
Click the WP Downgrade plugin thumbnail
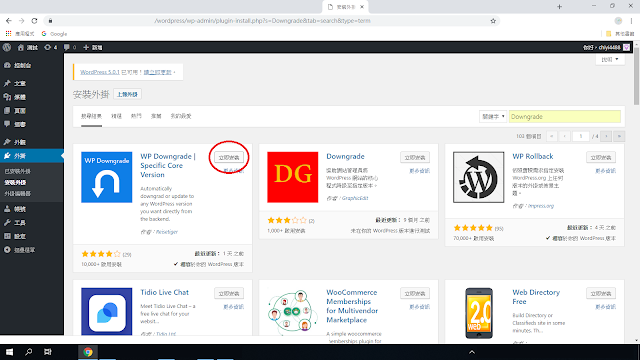107,177
